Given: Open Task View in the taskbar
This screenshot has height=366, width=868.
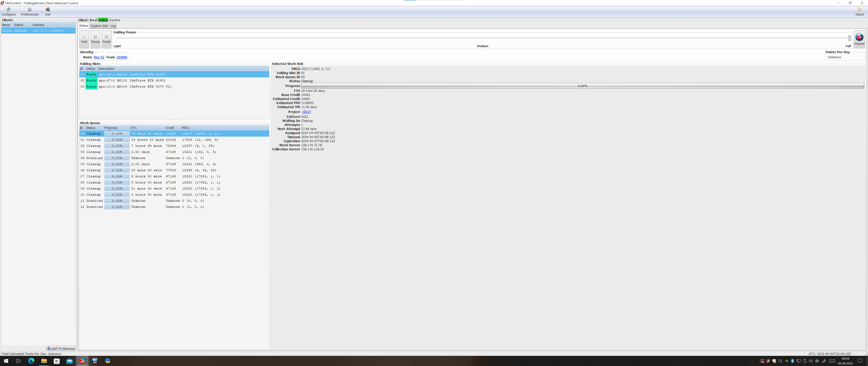Looking at the screenshot, I should [x=18, y=361].
